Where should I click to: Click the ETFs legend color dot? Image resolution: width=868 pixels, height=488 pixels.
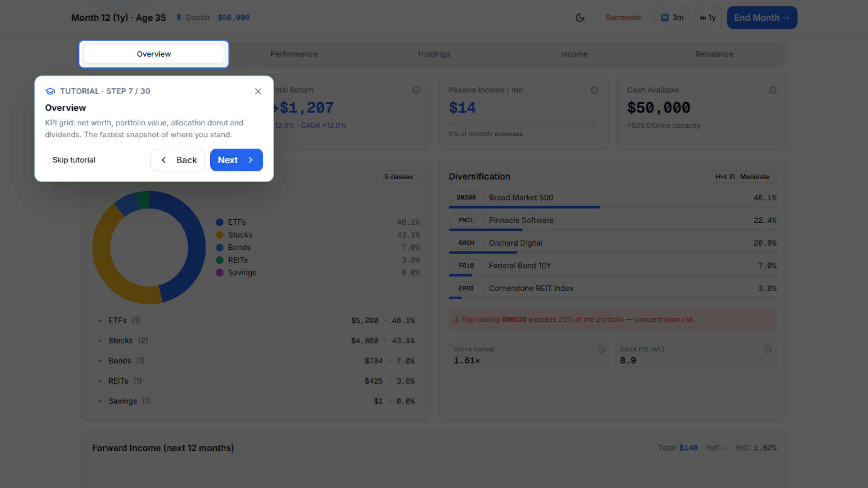pyautogui.click(x=220, y=222)
